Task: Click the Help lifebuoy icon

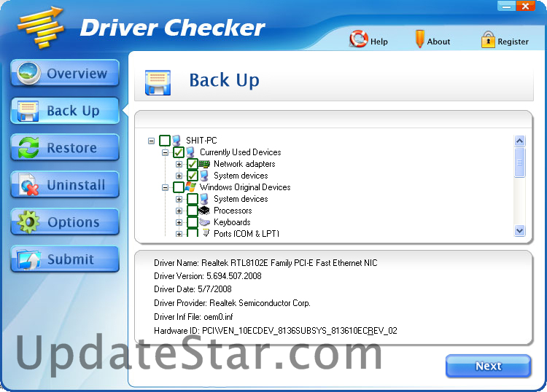Action: [359, 39]
